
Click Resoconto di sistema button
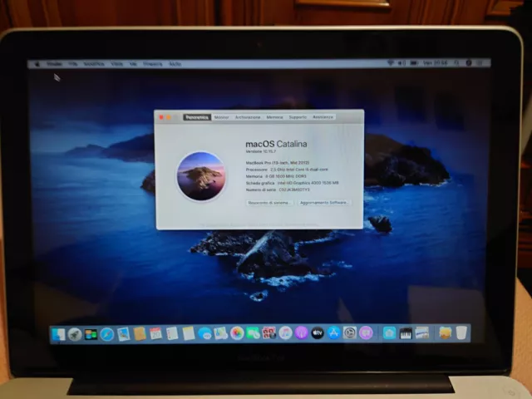(x=269, y=203)
